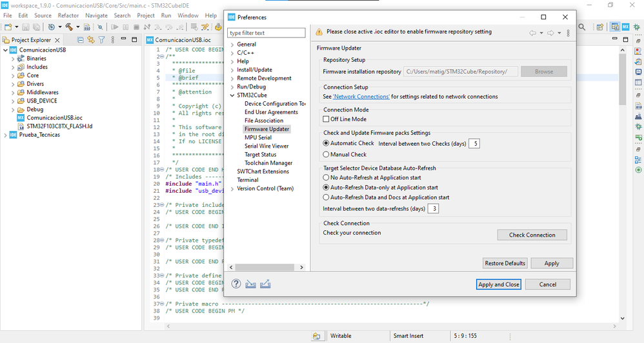644x343 pixels.
Task: Open STM32F103C8TX_FLASH.ld file
Action: pyautogui.click(x=59, y=126)
